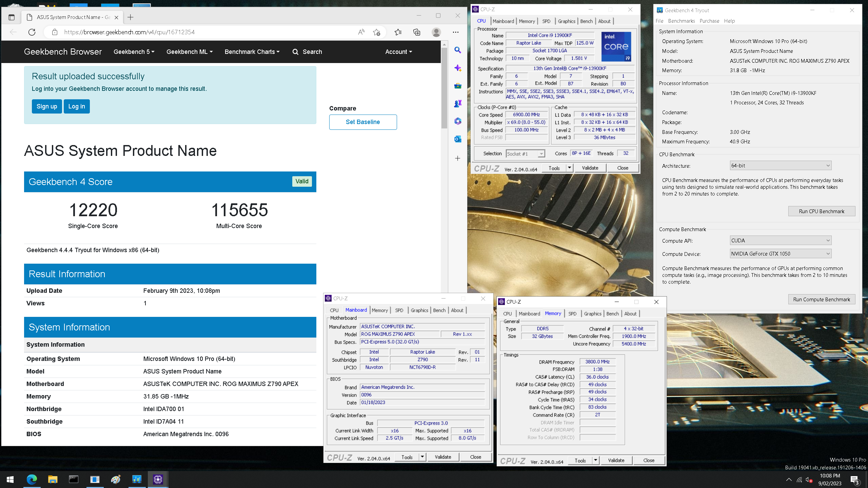This screenshot has width=868, height=488.
Task: Expand the Geekbench 5 dropdown menu
Action: tap(134, 52)
